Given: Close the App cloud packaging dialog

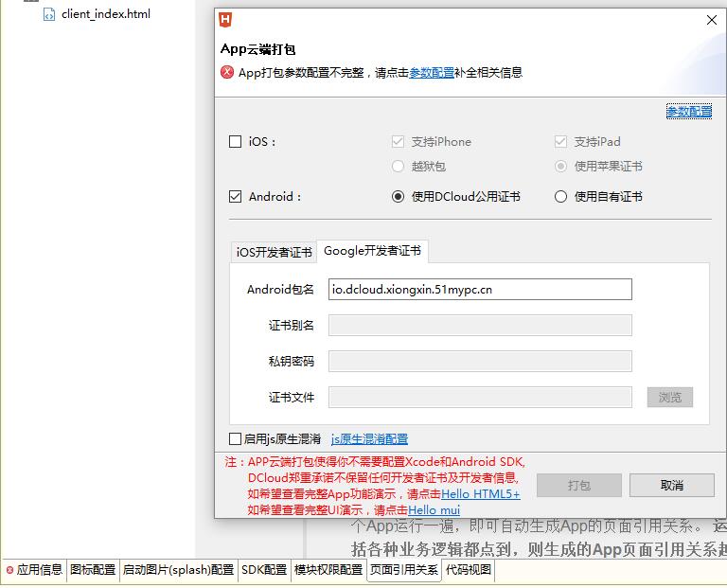Looking at the screenshot, I should pos(712,20).
